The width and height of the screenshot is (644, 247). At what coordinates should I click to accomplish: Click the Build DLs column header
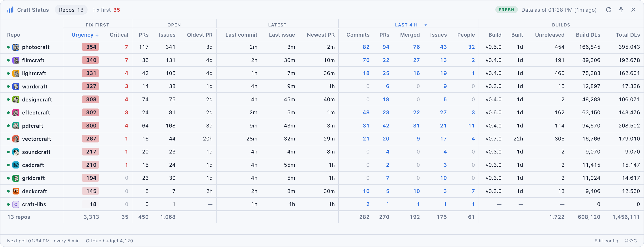point(588,35)
